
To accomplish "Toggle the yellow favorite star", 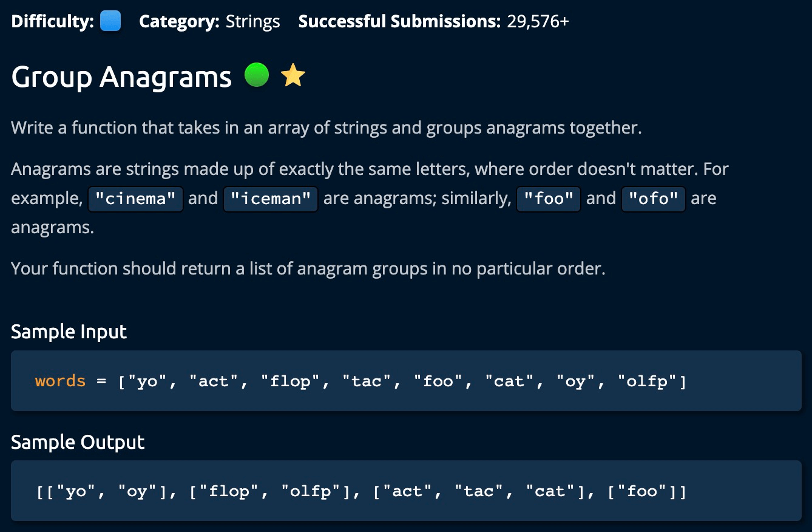I will pyautogui.click(x=293, y=76).
